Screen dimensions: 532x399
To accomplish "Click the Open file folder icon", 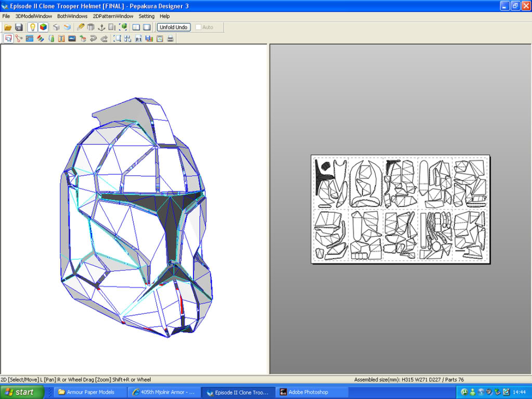I will coord(8,27).
